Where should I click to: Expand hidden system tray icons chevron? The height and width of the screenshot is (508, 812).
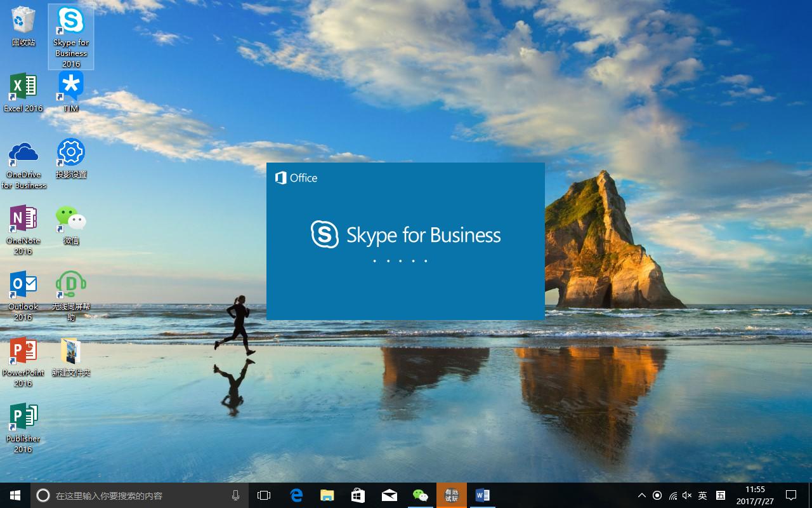[641, 495]
